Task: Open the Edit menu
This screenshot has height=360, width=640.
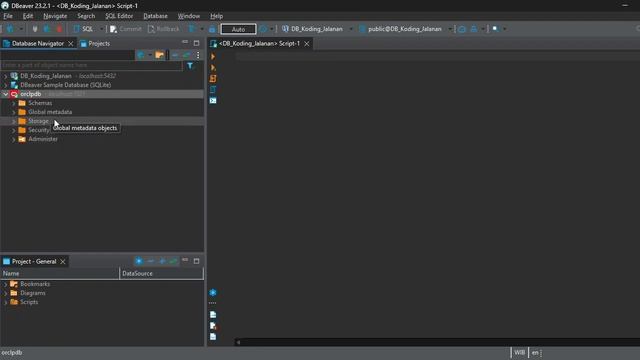Action: (x=28, y=16)
